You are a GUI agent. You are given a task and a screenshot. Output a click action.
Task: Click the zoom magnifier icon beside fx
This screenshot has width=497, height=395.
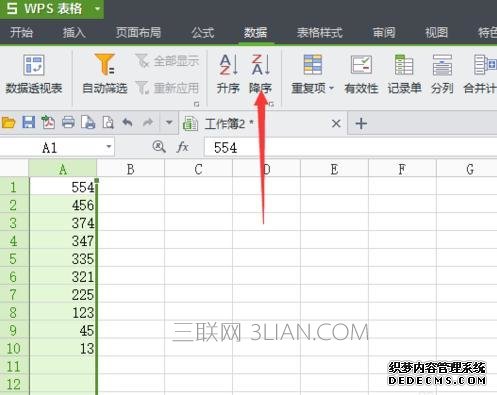point(159,146)
